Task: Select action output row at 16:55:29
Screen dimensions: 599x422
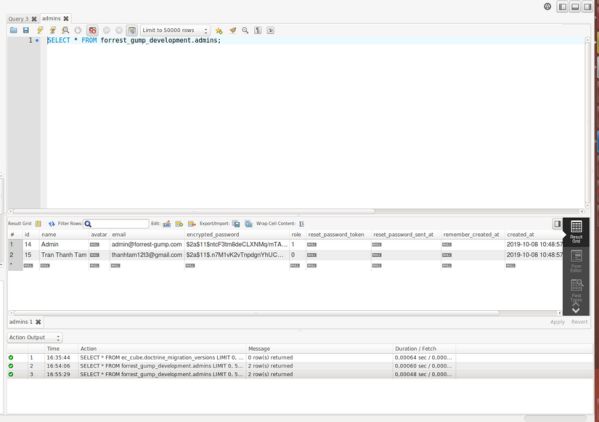Action: pyautogui.click(x=300, y=374)
